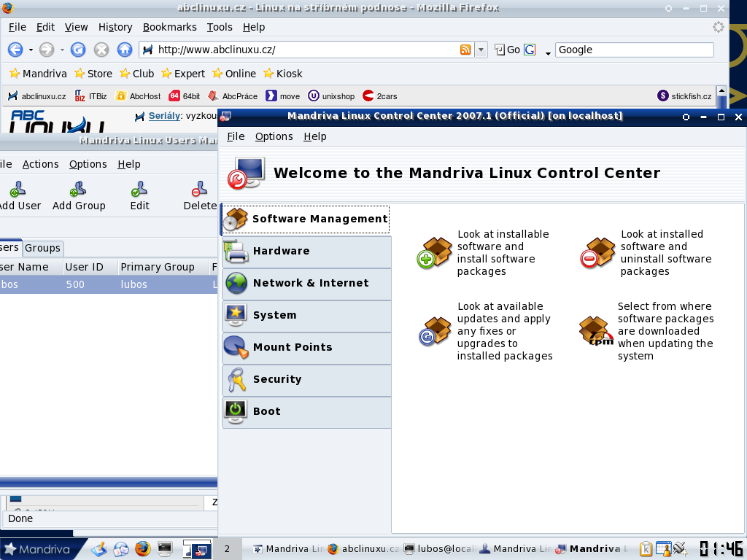
Task: Switch to the Groups tab in Users Manager
Action: (42, 248)
